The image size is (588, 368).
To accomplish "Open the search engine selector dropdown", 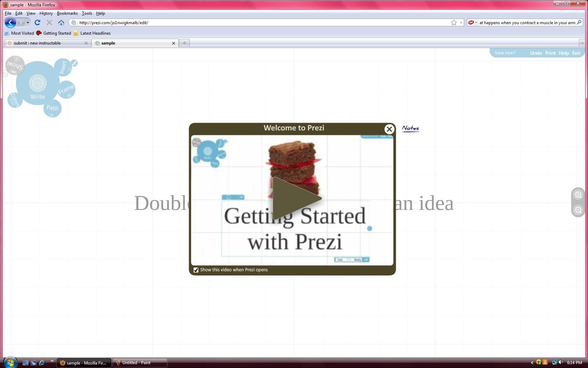I will (476, 22).
